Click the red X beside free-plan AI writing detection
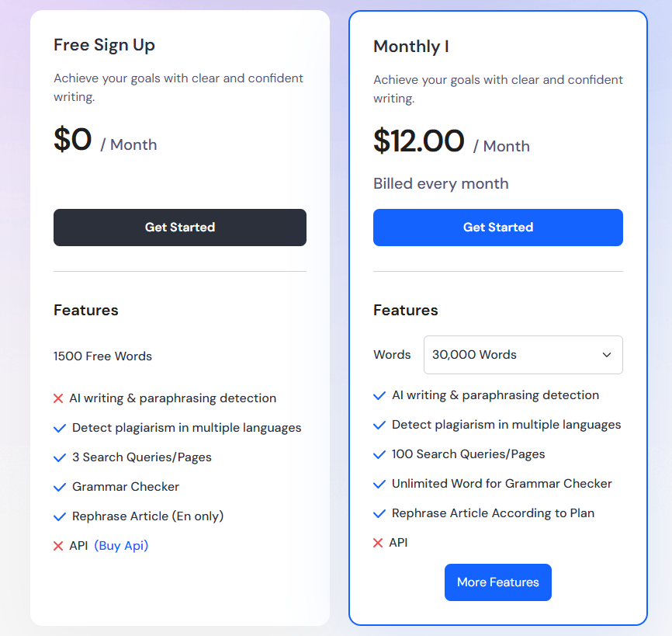The width and height of the screenshot is (672, 636). 58,398
